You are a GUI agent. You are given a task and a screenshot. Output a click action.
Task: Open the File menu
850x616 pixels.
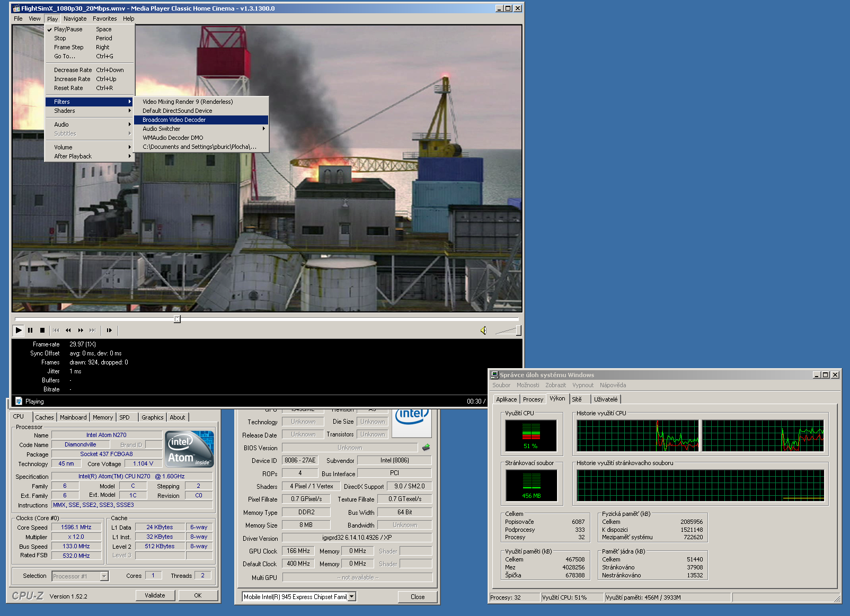click(x=18, y=19)
